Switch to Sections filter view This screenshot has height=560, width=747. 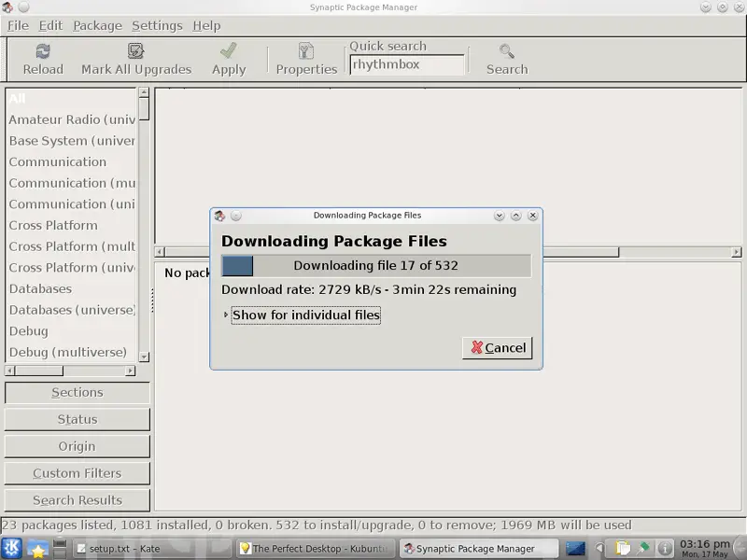coord(78,393)
